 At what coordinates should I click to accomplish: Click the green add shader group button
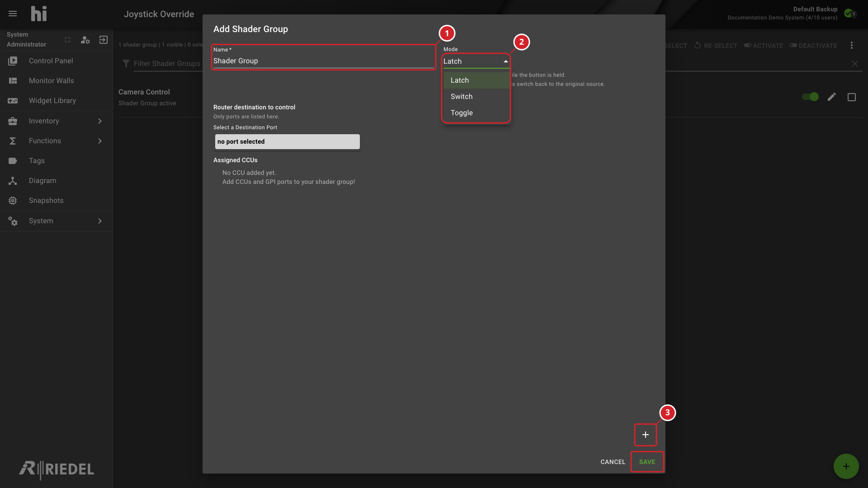point(846,466)
